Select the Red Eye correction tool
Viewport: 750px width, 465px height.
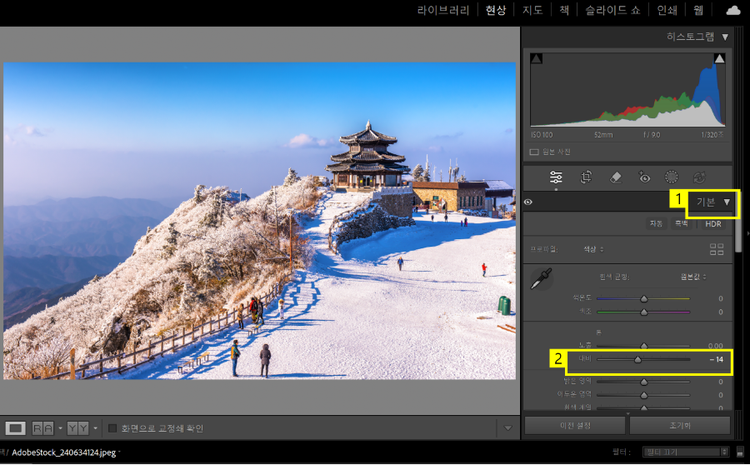(644, 177)
